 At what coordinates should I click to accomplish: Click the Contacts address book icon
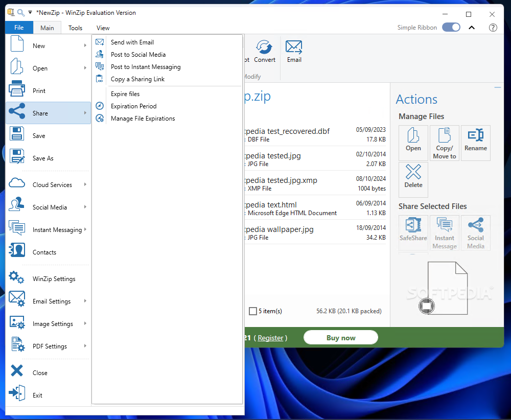point(17,250)
